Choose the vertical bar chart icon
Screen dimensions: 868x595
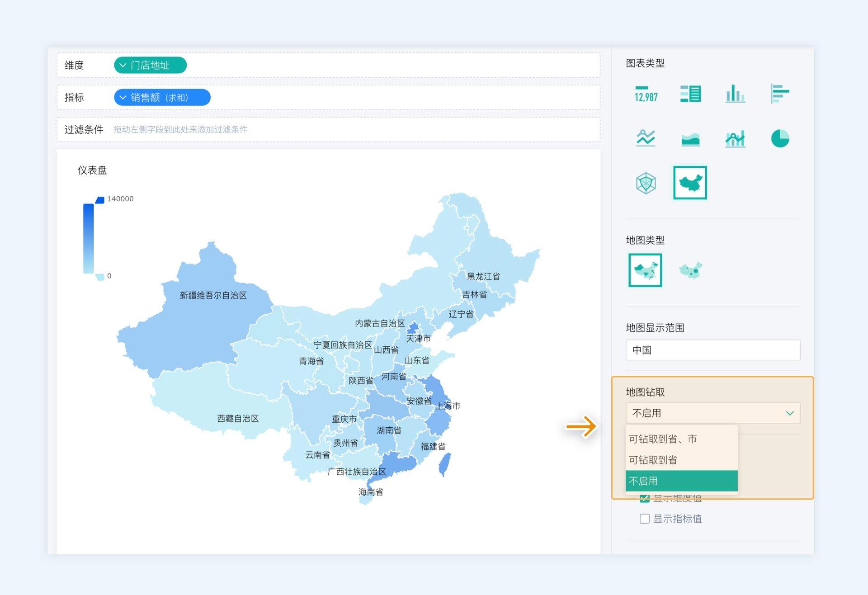pos(735,94)
